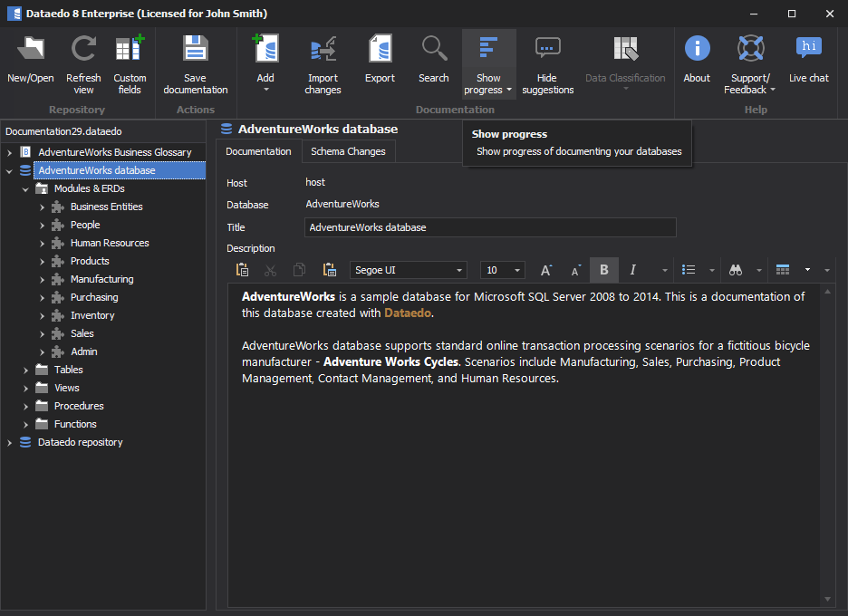The height and width of the screenshot is (616, 848).
Task: Click the Title input field
Action: pos(489,227)
